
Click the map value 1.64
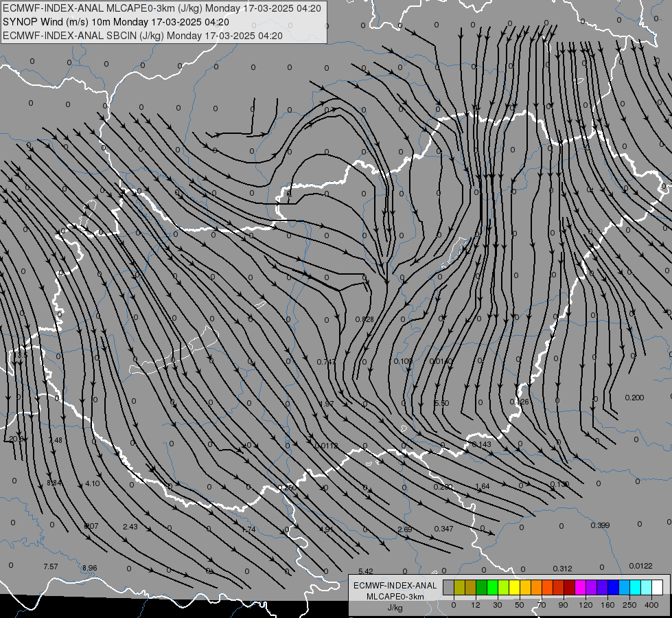pyautogui.click(x=483, y=486)
